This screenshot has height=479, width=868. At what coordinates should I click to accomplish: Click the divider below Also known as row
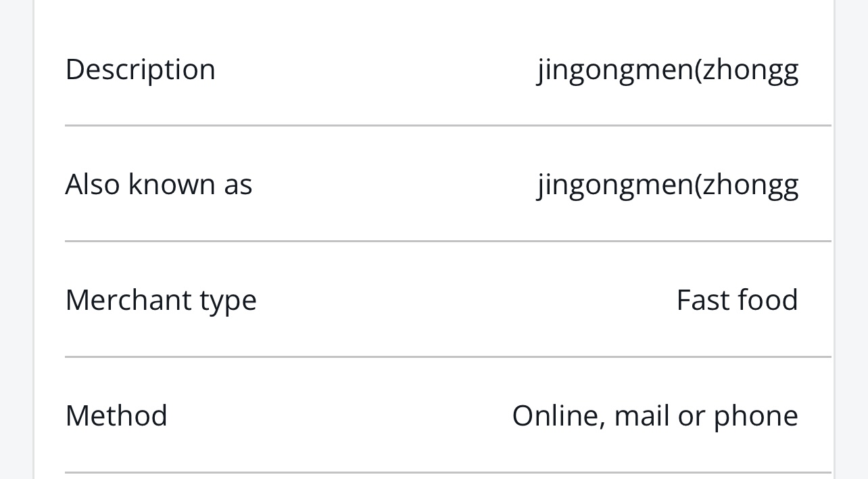(x=448, y=241)
